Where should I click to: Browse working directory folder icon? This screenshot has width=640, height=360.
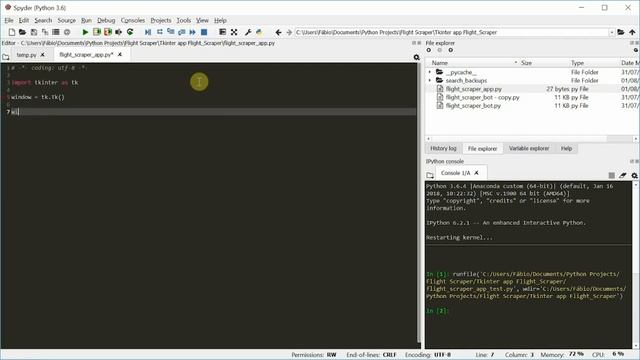(621, 32)
